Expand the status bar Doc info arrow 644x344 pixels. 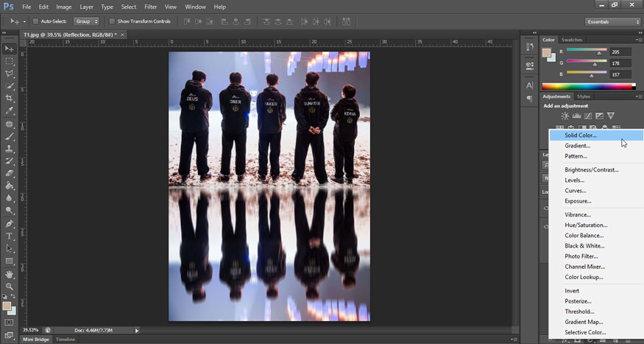(x=137, y=330)
